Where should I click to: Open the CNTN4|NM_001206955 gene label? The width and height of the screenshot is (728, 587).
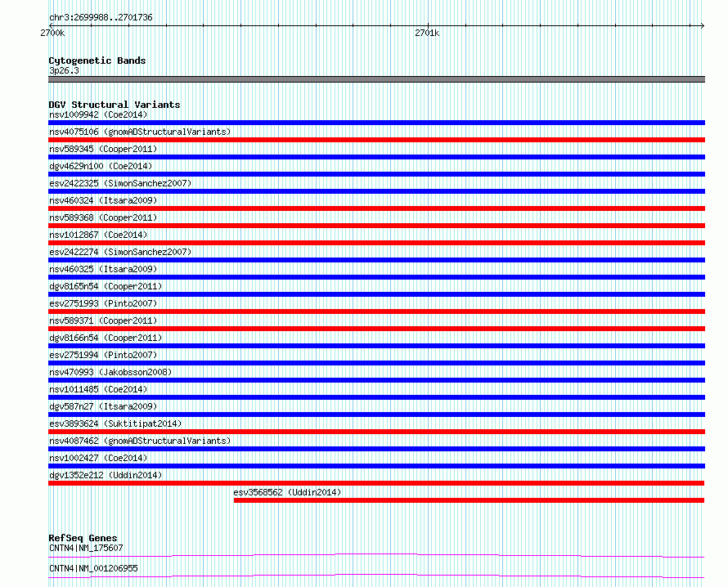(x=93, y=568)
